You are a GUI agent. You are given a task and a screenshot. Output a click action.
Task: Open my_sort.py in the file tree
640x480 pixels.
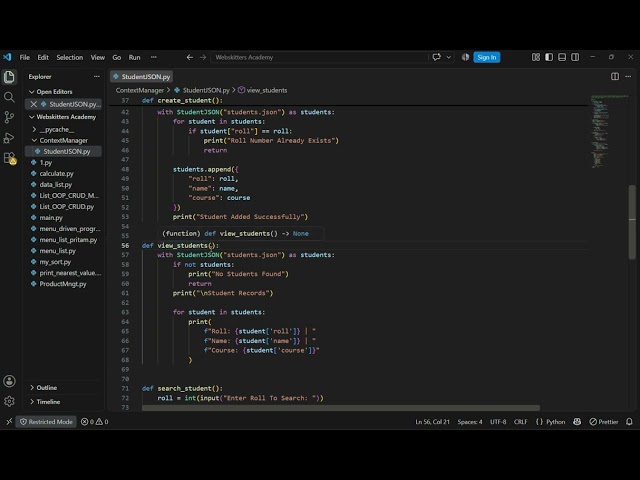(55, 262)
